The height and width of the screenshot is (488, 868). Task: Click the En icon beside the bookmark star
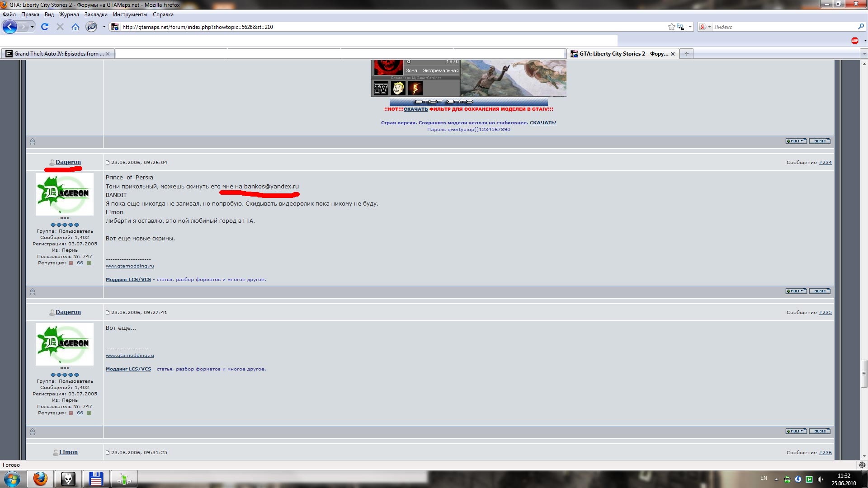[680, 27]
